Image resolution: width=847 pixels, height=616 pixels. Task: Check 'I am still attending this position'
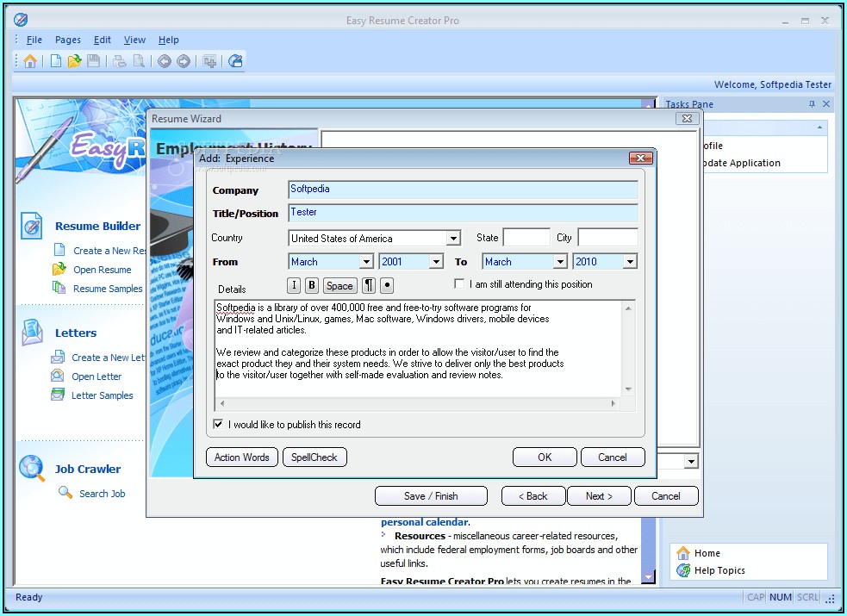[x=460, y=284]
